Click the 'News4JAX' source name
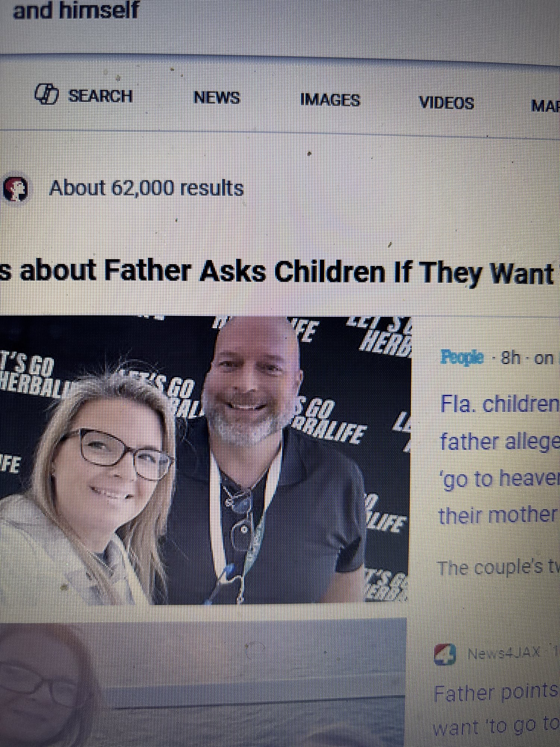This screenshot has height=747, width=560. [504, 653]
